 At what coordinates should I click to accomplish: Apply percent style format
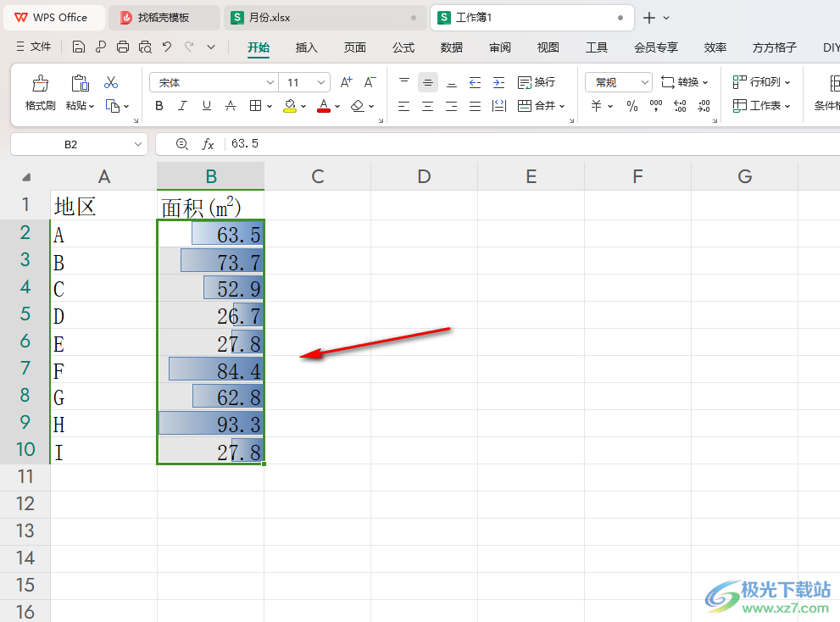tap(632, 106)
